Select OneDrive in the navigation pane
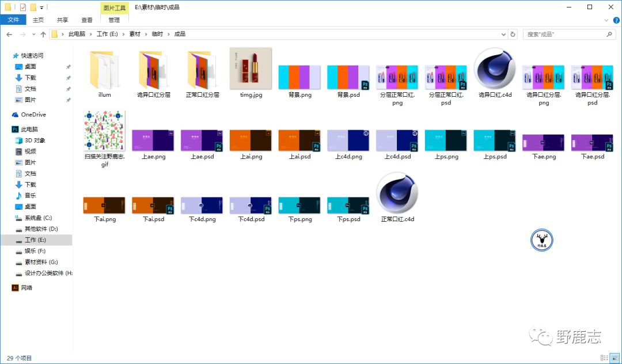Image resolution: width=622 pixels, height=364 pixels. coord(33,115)
